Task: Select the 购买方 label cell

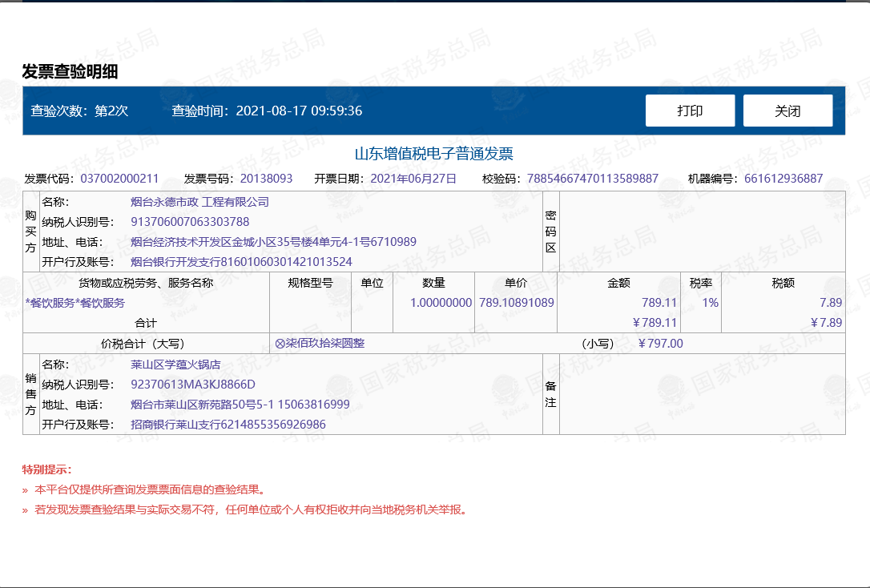Action: 30,232
